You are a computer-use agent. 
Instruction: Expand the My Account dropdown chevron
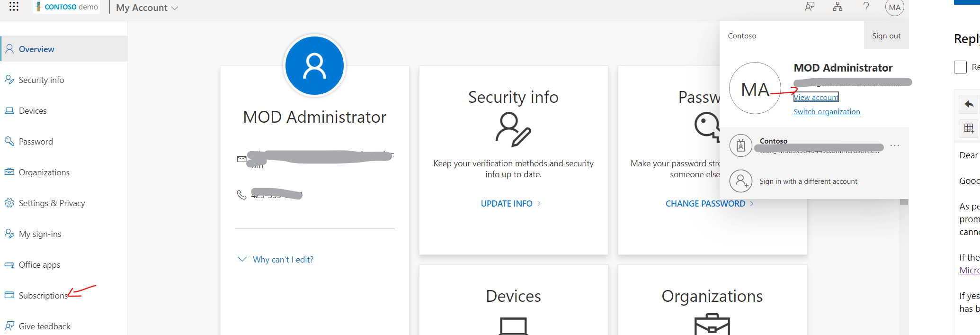(x=175, y=8)
